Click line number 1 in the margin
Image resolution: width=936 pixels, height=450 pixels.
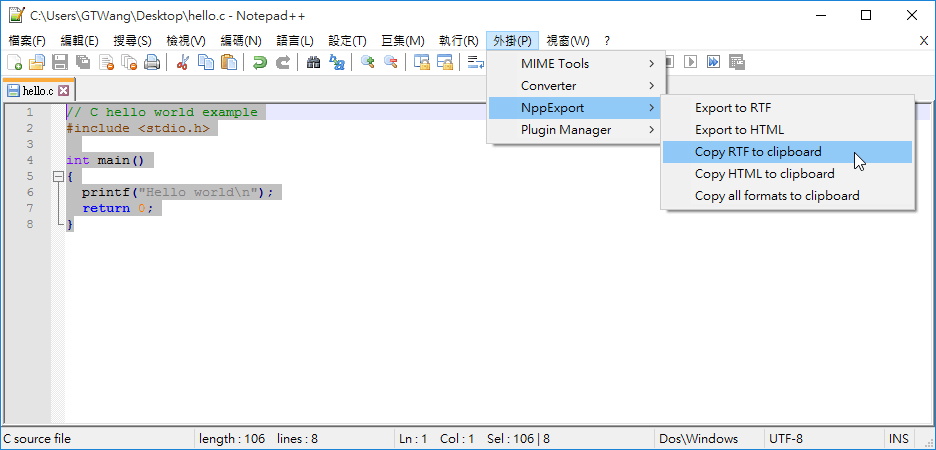[29, 112]
